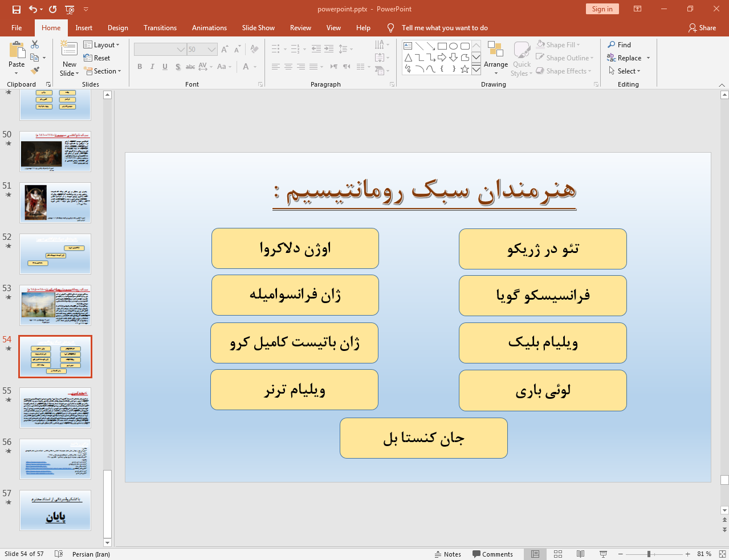Open the Select dropdown in Editing
Viewport: 729px width, 560px height.
625,71
